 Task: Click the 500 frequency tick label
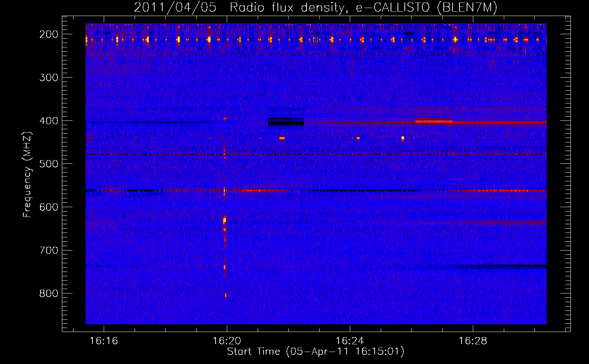[x=49, y=164]
